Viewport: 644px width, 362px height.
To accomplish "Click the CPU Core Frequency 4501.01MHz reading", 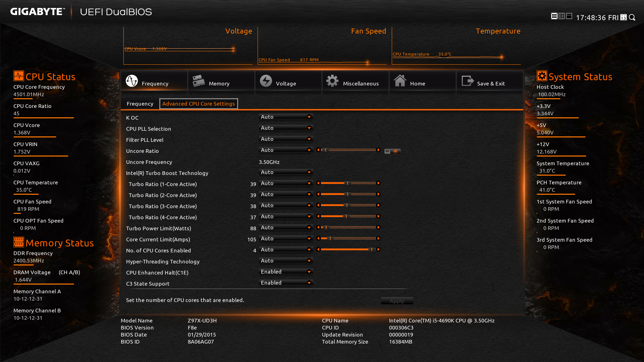I will [29, 94].
